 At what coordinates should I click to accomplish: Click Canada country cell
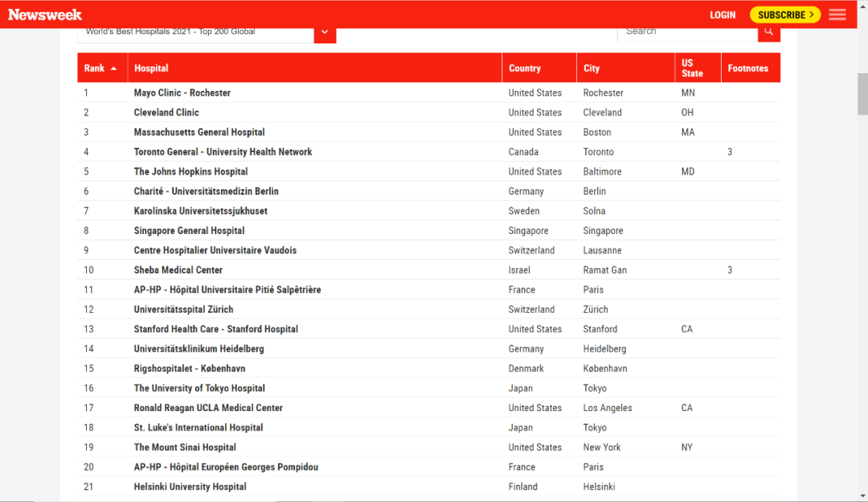click(523, 152)
